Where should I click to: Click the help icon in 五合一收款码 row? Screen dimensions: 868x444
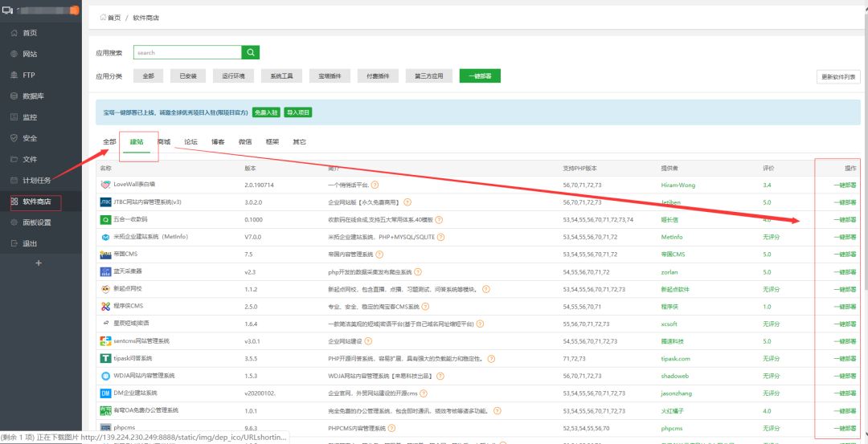click(439, 219)
